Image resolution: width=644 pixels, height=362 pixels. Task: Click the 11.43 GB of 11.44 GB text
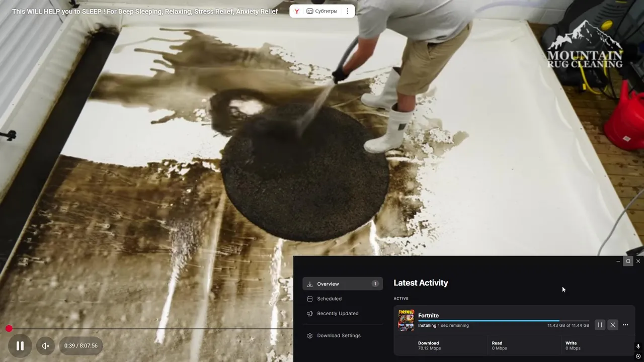(568, 326)
